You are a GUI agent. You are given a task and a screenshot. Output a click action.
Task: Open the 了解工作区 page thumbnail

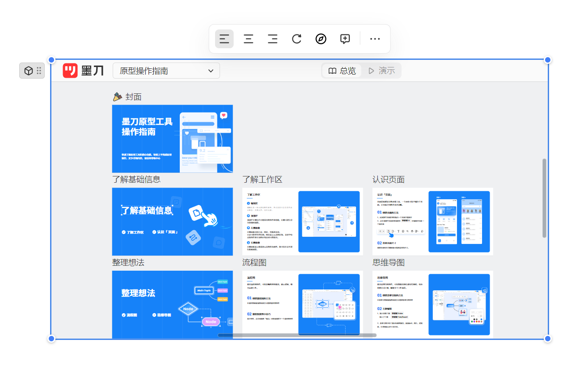[x=303, y=222]
